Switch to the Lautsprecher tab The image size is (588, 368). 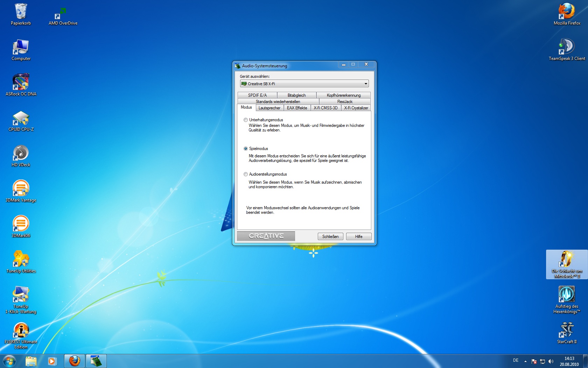269,108
